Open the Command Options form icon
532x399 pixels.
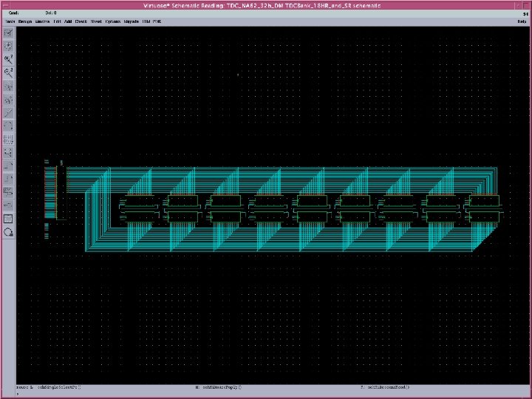pyautogui.click(x=8, y=219)
